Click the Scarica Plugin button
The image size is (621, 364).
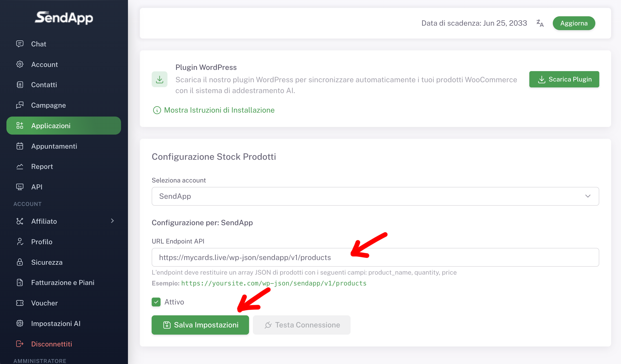(564, 79)
